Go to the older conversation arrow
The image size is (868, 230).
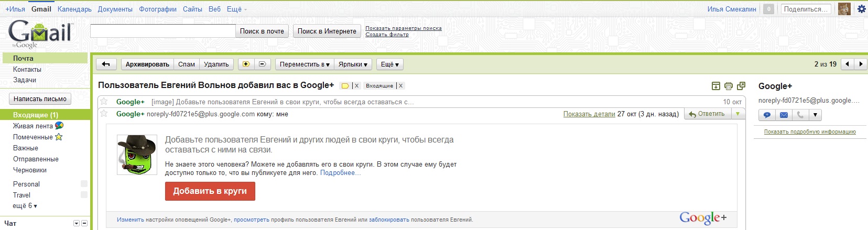pyautogui.click(x=861, y=64)
